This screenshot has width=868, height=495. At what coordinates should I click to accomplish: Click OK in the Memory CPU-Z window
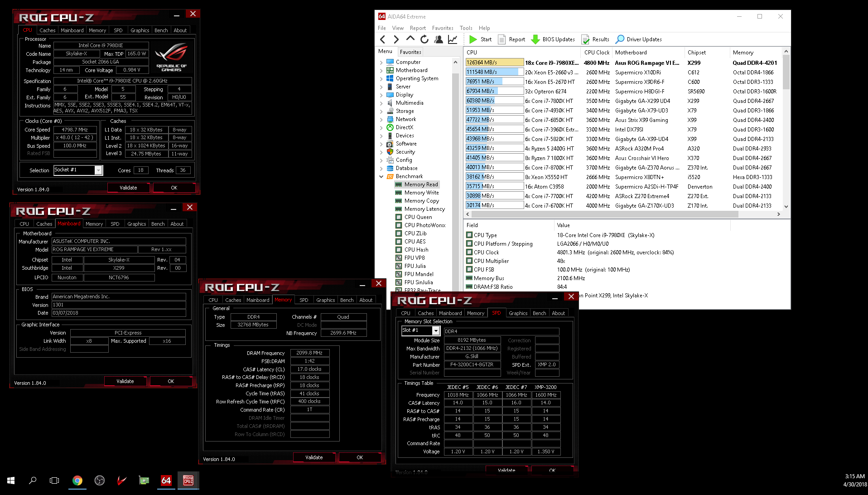click(360, 457)
